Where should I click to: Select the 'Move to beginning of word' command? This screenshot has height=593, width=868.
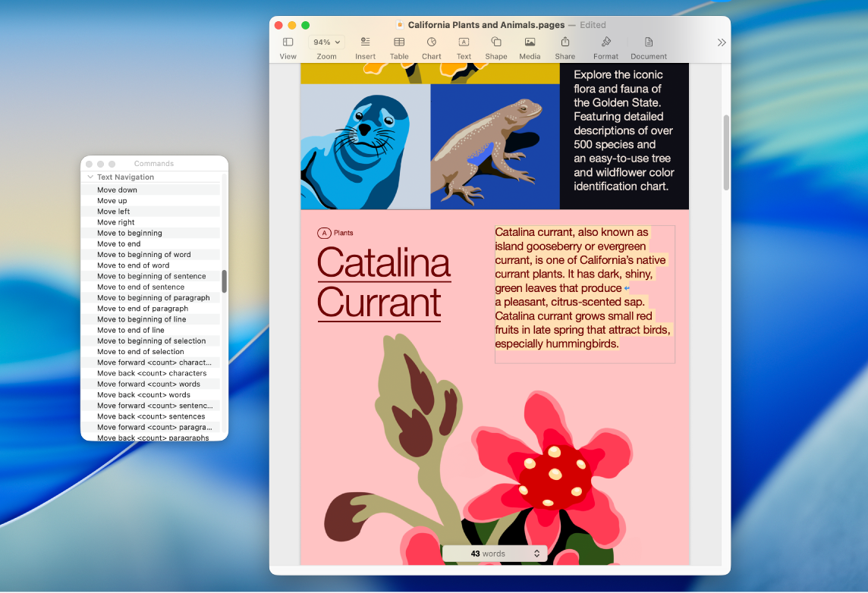point(143,255)
